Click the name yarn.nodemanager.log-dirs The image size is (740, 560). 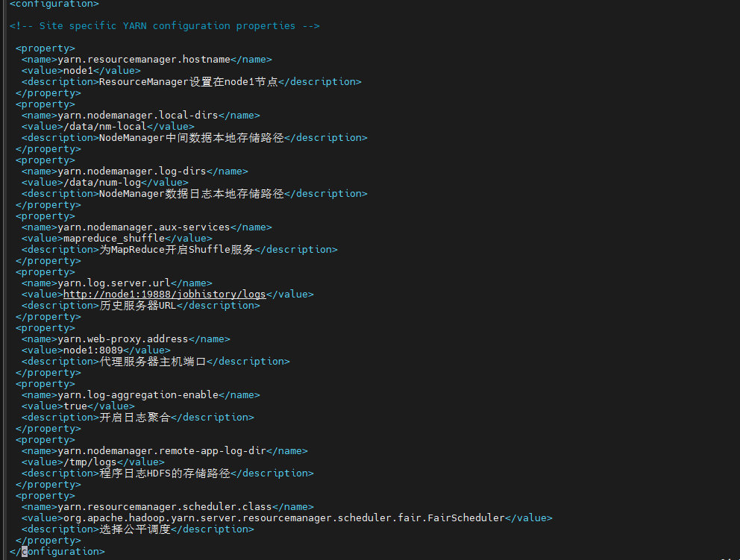click(132, 172)
